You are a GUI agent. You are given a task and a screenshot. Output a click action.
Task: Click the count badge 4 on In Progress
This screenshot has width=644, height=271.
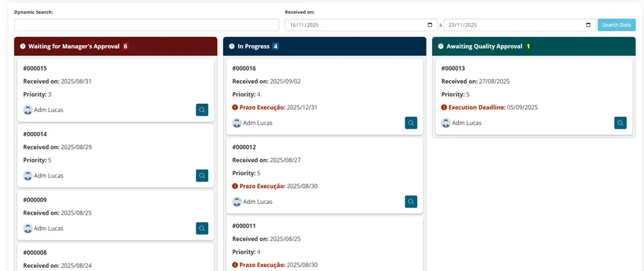(x=275, y=46)
